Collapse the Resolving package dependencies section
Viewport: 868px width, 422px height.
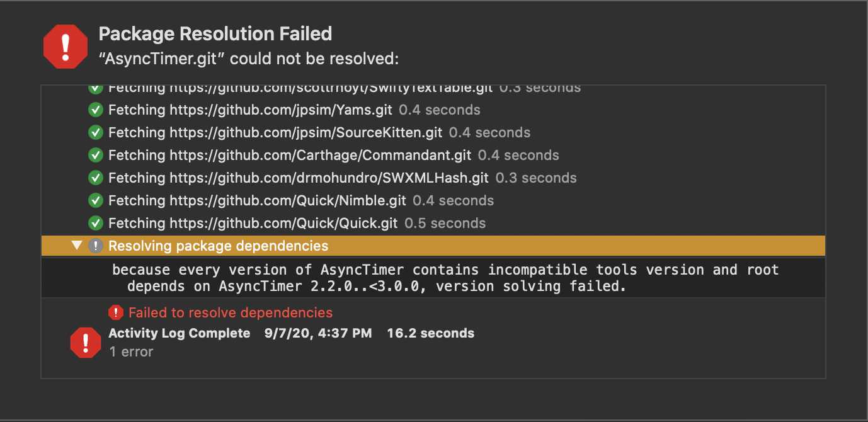[x=77, y=246]
